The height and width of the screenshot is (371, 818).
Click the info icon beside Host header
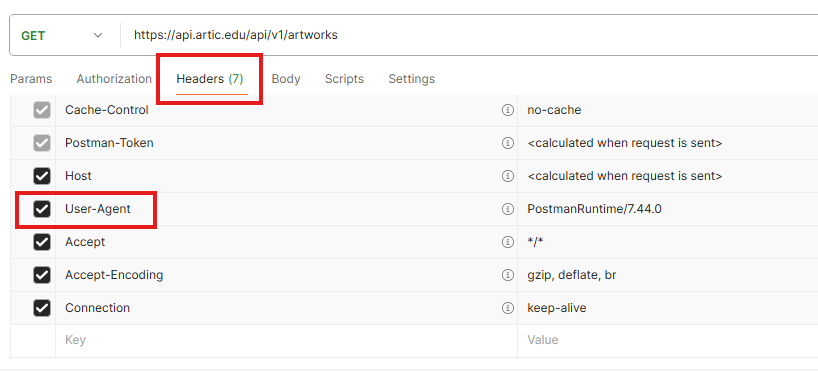point(508,176)
